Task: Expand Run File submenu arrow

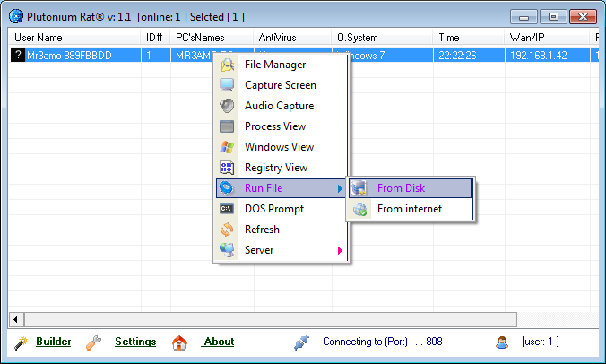Action: coord(340,188)
